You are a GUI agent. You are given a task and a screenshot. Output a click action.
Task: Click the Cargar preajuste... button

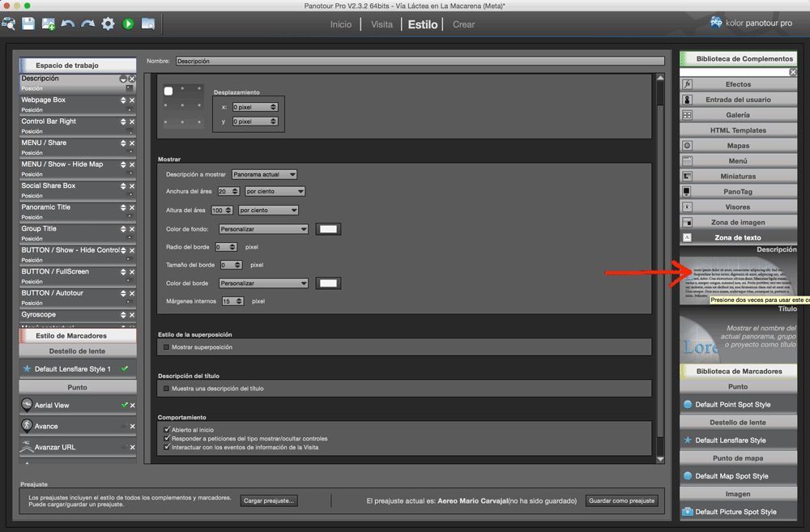coord(269,500)
